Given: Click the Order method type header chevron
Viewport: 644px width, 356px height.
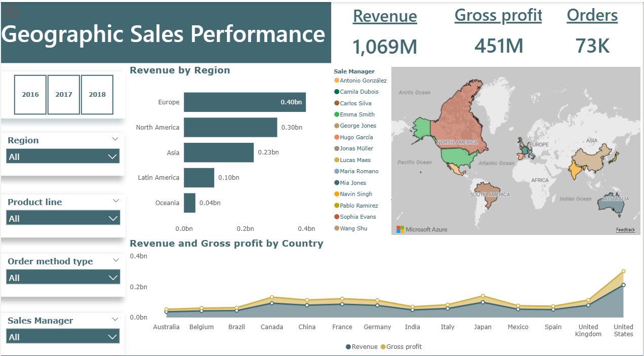Looking at the screenshot, I should point(115,260).
